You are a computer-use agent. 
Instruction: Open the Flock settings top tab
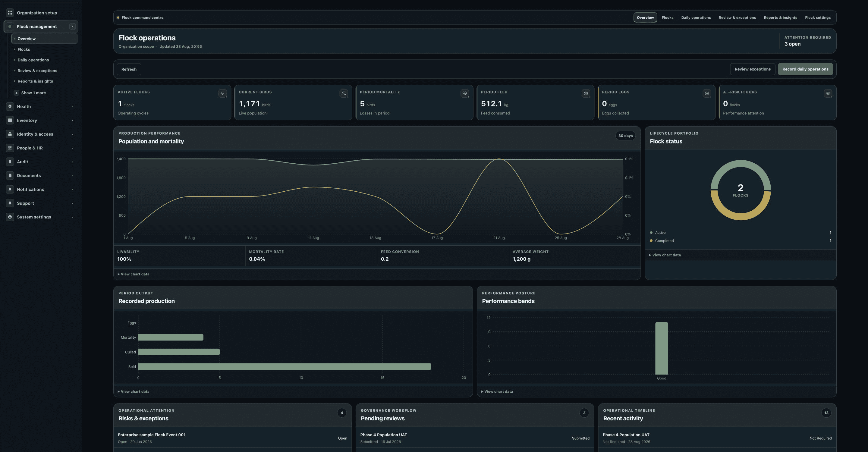817,17
